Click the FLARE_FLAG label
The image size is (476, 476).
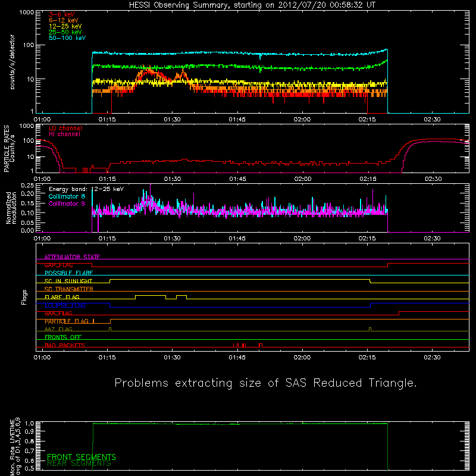click(x=62, y=297)
